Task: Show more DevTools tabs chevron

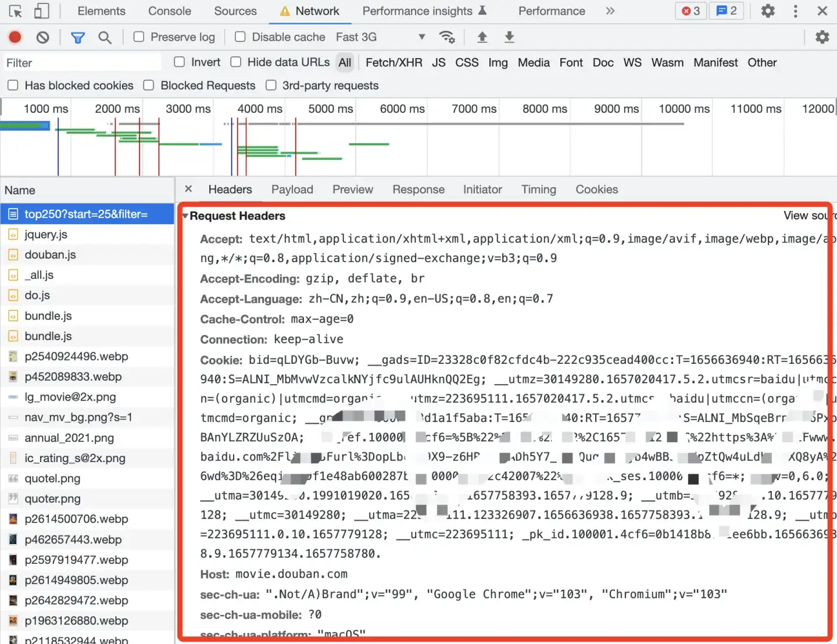Action: (610, 11)
